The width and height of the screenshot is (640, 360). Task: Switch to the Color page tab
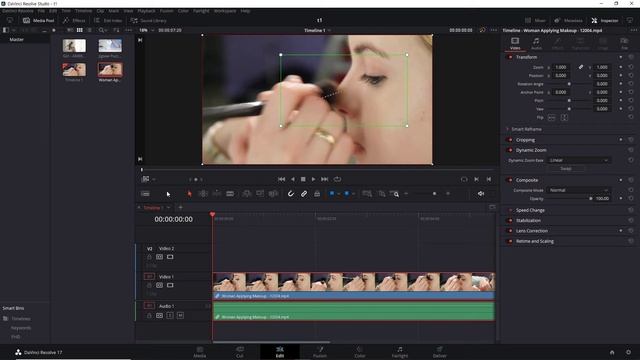coord(360,352)
